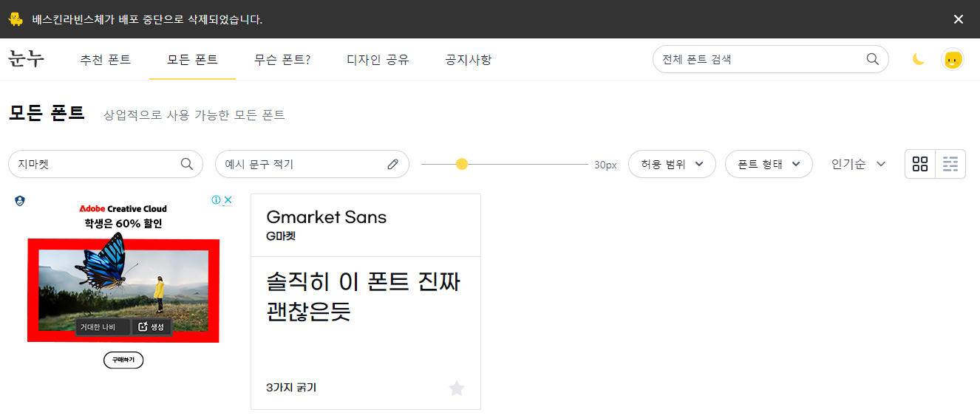This screenshot has height=418, width=980.
Task: Open the user profile avatar
Action: [953, 59]
